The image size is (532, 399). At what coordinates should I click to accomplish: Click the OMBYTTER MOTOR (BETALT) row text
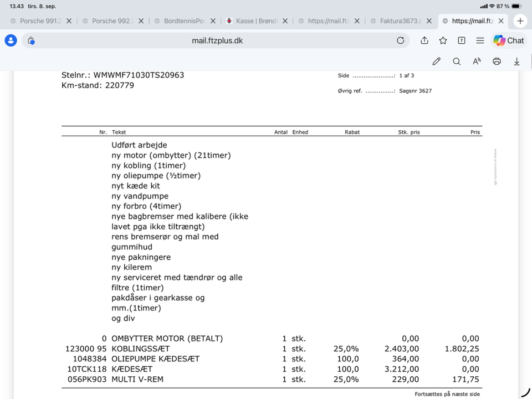point(167,339)
